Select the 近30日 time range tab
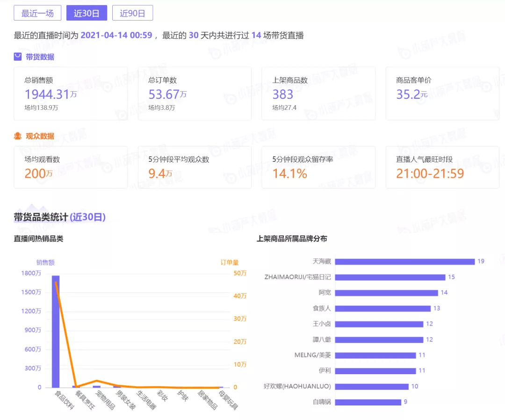The height and width of the screenshot is (420, 505). pos(87,13)
